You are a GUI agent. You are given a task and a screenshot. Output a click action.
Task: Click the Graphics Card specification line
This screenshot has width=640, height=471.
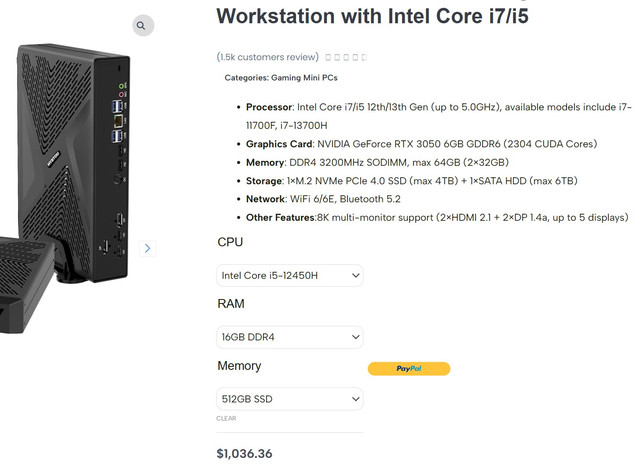(421, 144)
